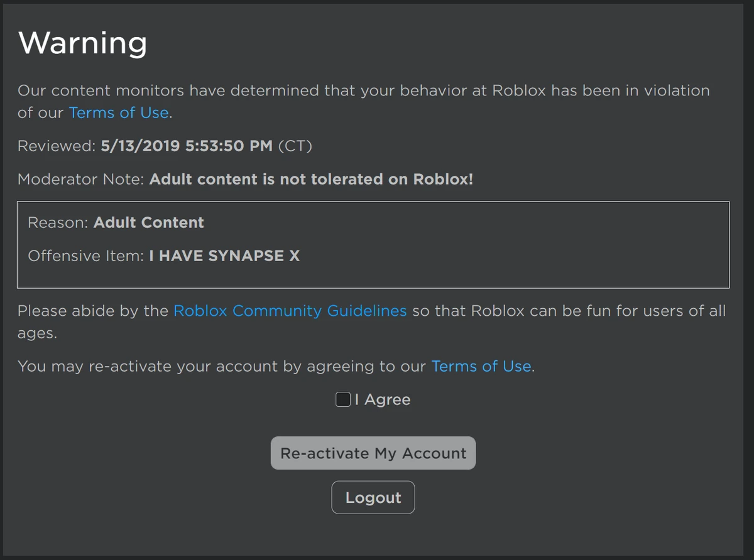Click the I Agree label text
This screenshot has height=560, width=754.
(x=382, y=399)
